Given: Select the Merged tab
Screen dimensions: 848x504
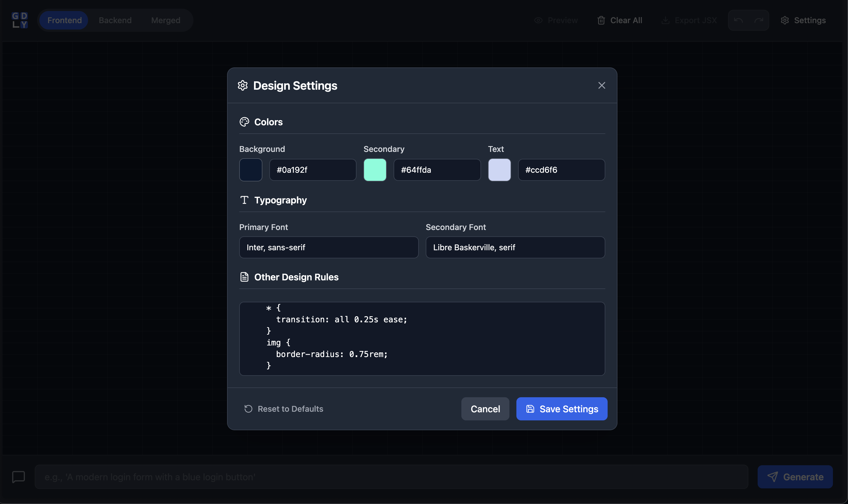Looking at the screenshot, I should click(x=166, y=20).
